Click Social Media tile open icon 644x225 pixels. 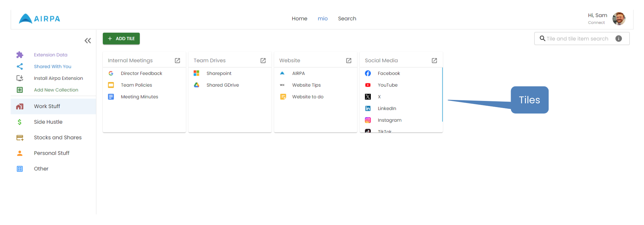tap(434, 60)
